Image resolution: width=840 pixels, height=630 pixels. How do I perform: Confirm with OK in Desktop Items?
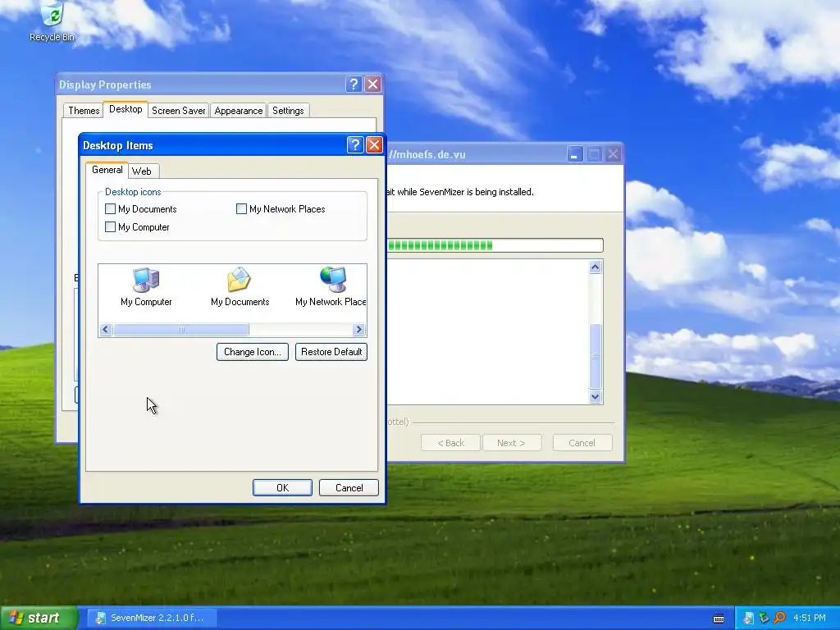tap(282, 487)
